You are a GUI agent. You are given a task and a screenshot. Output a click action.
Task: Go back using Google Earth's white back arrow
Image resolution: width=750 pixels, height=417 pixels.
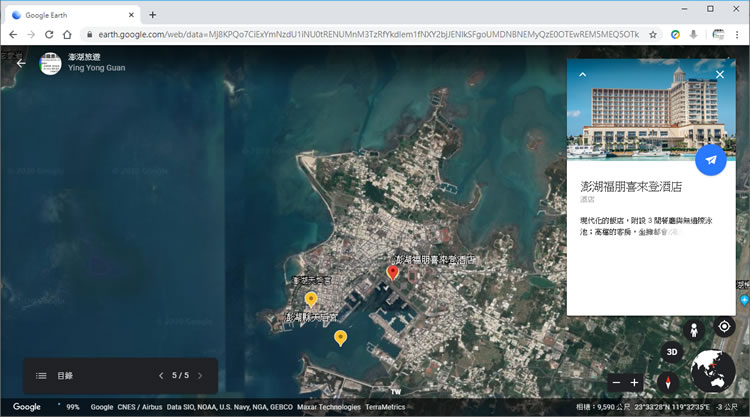point(21,63)
